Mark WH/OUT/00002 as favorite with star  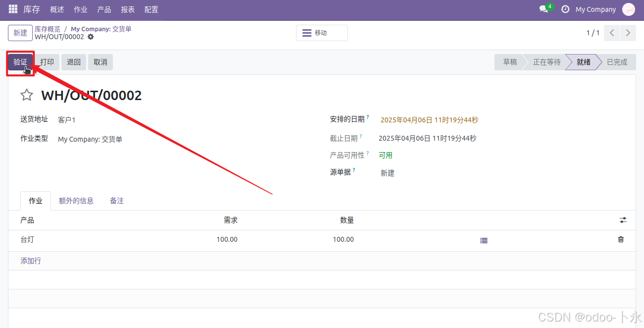tap(27, 95)
